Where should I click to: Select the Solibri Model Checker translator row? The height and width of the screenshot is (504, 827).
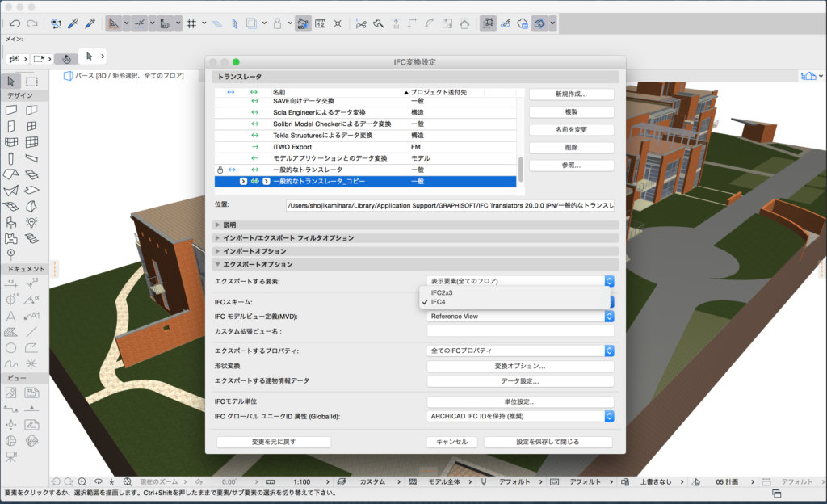366,124
